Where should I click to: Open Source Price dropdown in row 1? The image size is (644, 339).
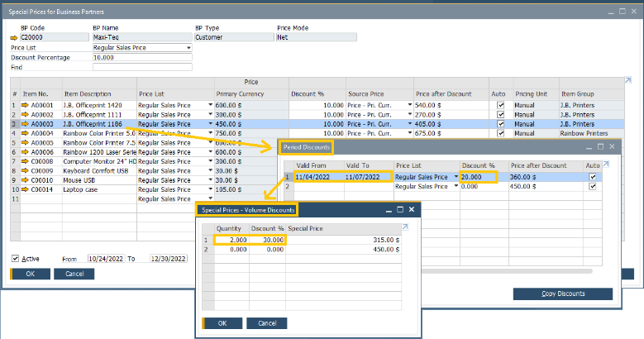point(411,106)
